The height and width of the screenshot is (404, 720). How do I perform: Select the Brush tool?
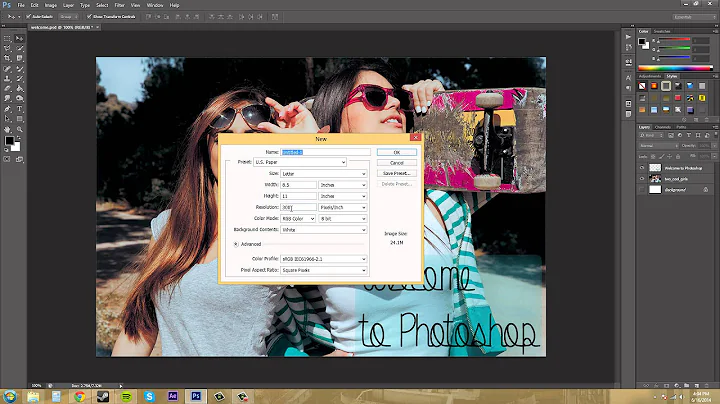click(19, 68)
